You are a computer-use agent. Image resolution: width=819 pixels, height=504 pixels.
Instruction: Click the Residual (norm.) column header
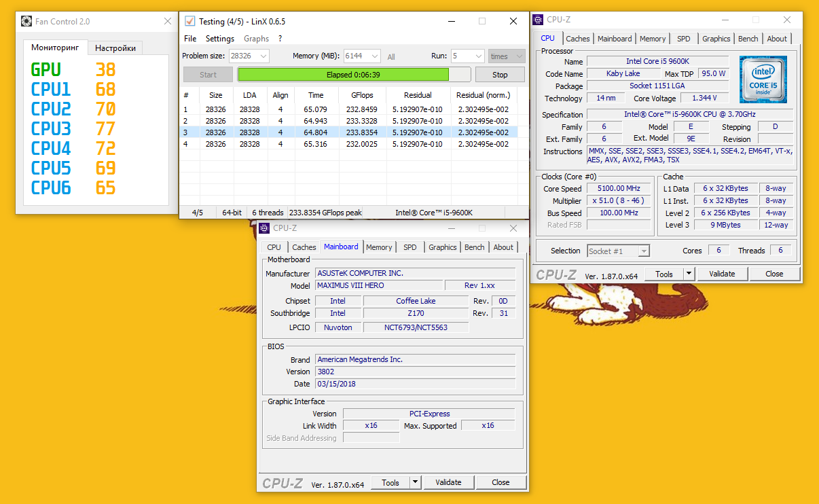[x=484, y=95]
